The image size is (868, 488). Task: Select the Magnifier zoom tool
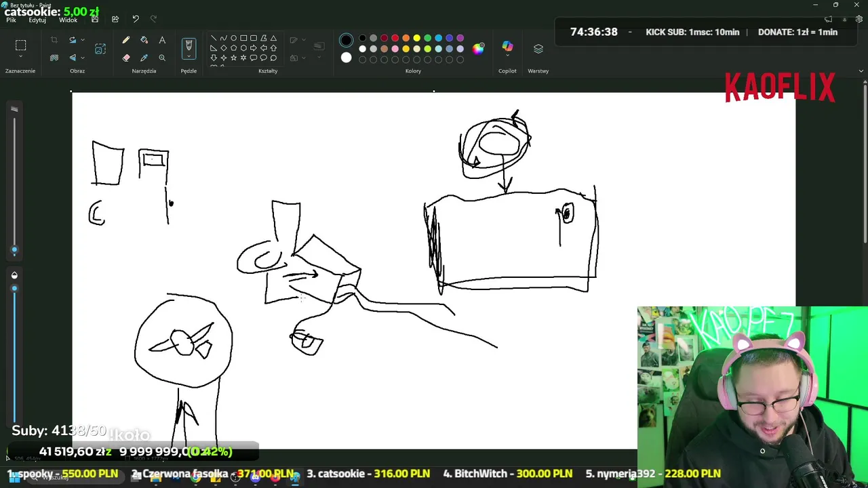coord(162,58)
